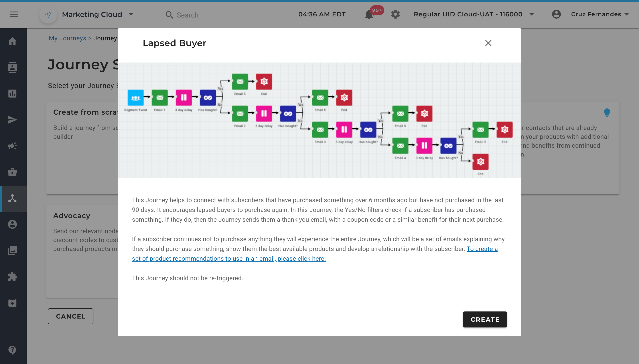
Task: Expand the Regular UID Cloud-UAT account dropdown
Action: pyautogui.click(x=532, y=14)
